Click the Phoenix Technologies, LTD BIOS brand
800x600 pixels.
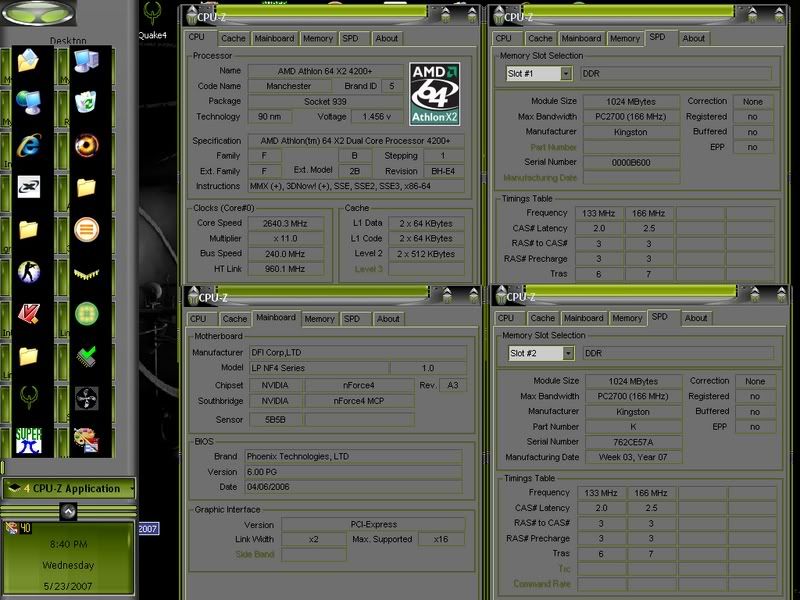[x=354, y=457]
